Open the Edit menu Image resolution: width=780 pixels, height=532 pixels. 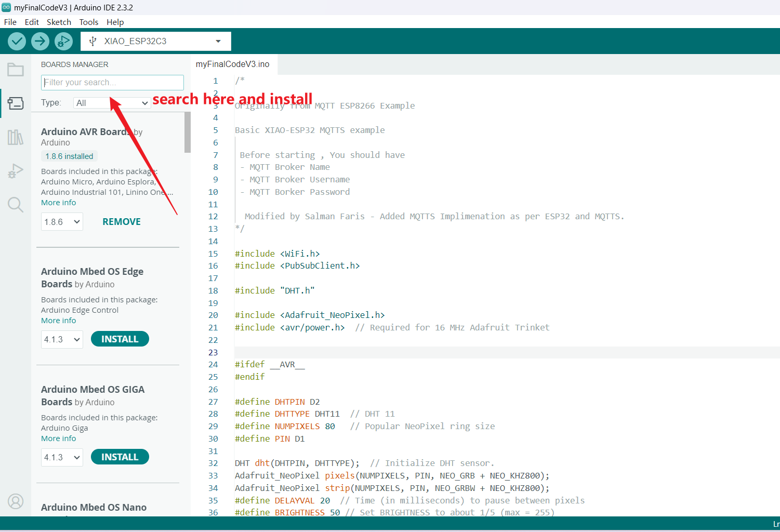pyautogui.click(x=32, y=22)
